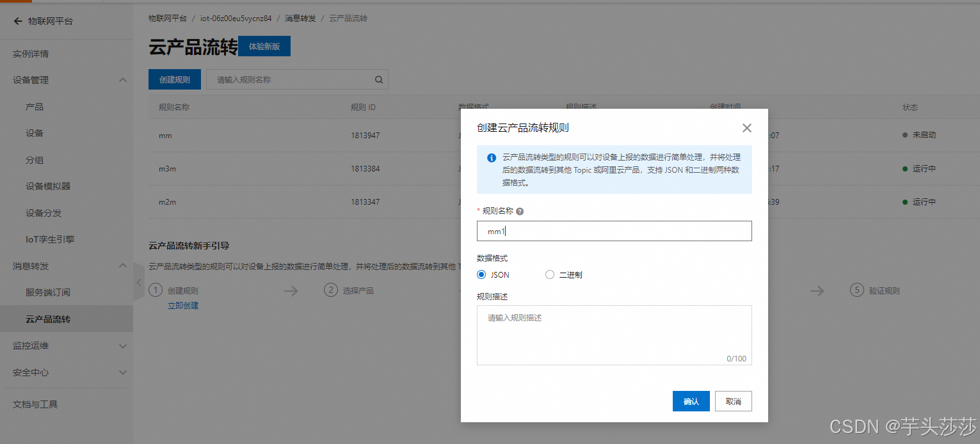980x444 pixels.
Task: Select the 二进制 data format radio
Action: [x=550, y=274]
